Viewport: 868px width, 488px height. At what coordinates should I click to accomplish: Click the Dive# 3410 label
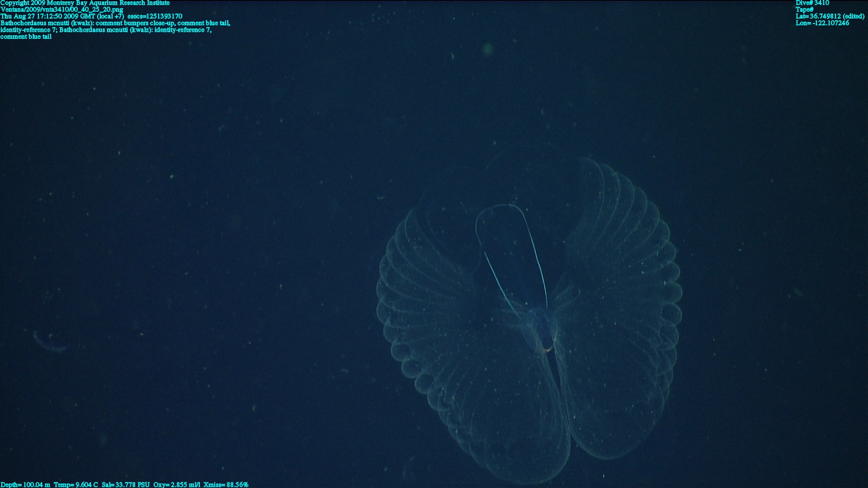click(812, 3)
